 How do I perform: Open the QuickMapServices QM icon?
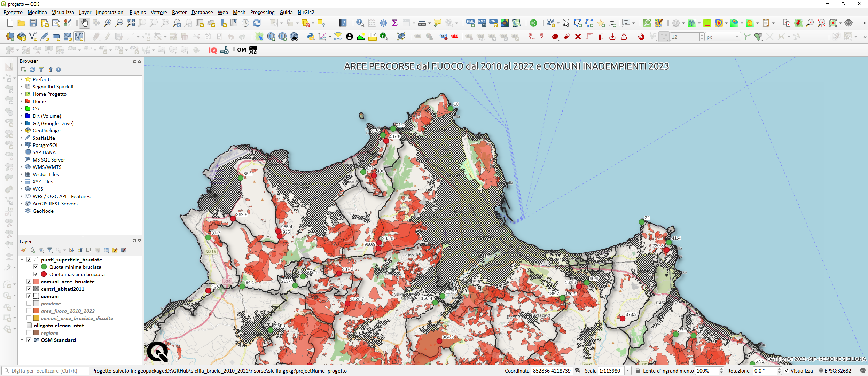tap(241, 50)
